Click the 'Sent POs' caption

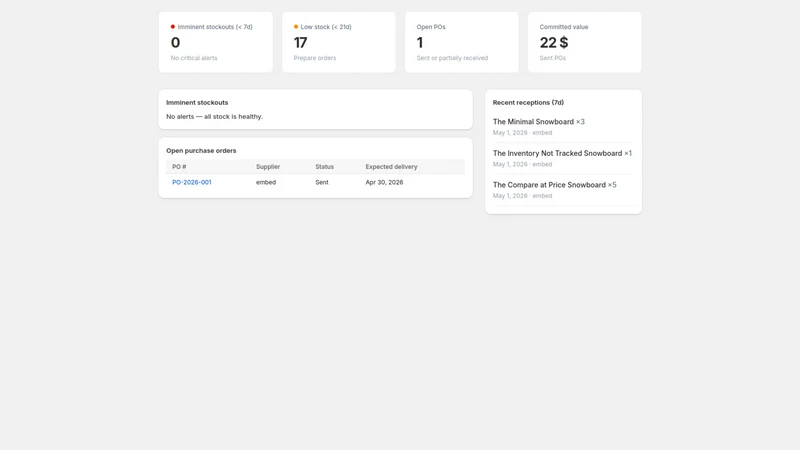tap(553, 58)
